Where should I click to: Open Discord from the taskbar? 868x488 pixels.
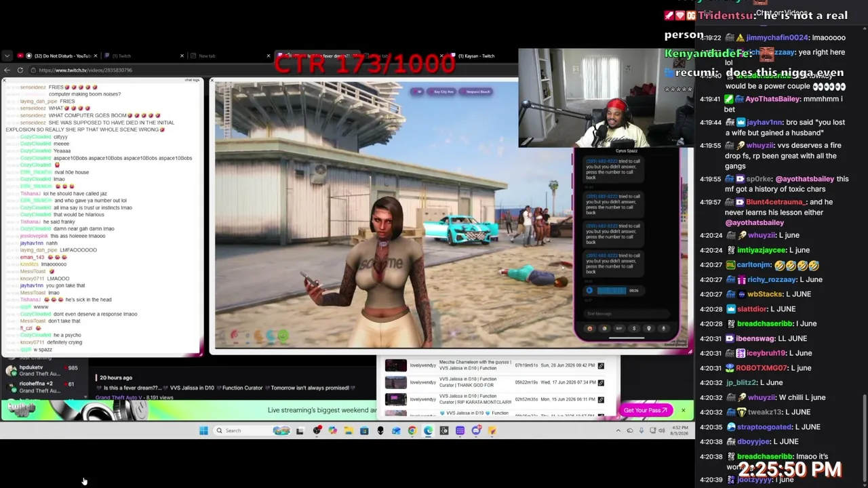click(x=476, y=430)
